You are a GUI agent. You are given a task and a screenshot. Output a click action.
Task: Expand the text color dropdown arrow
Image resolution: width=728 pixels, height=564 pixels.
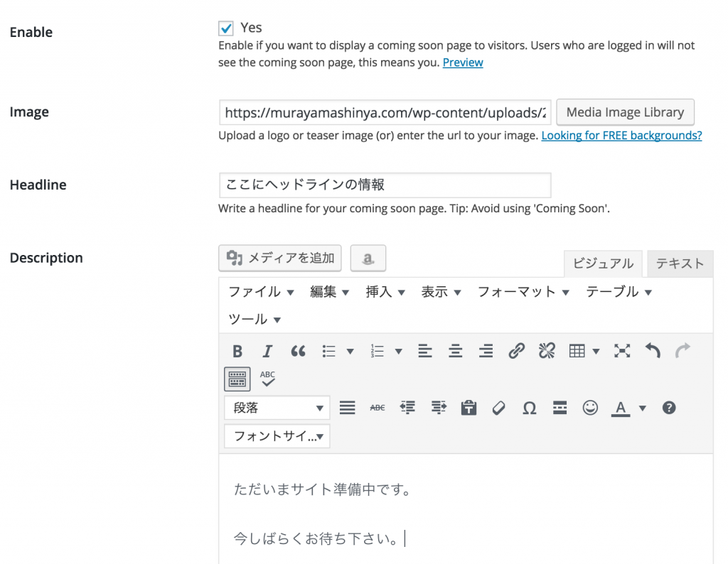tap(643, 408)
